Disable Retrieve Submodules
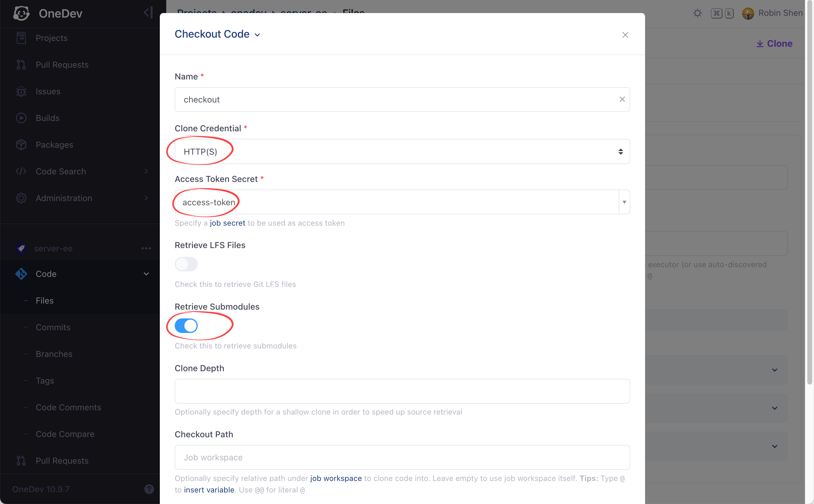 pos(186,325)
